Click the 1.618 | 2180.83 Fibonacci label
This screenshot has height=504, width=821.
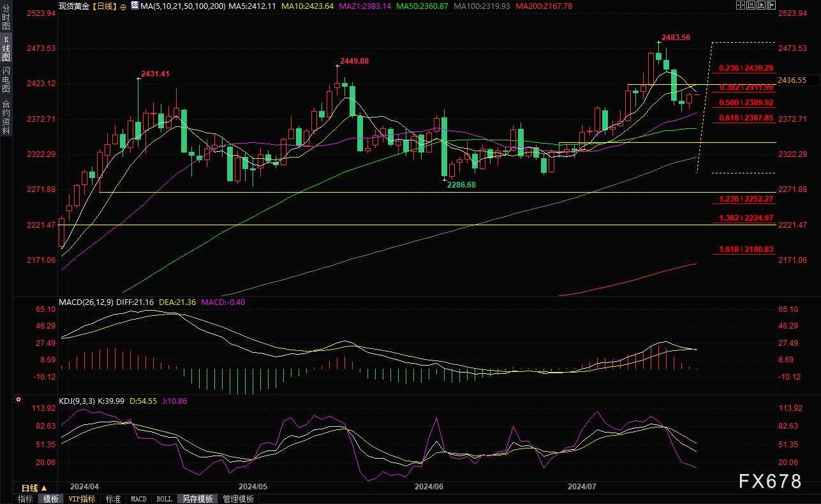coord(746,249)
